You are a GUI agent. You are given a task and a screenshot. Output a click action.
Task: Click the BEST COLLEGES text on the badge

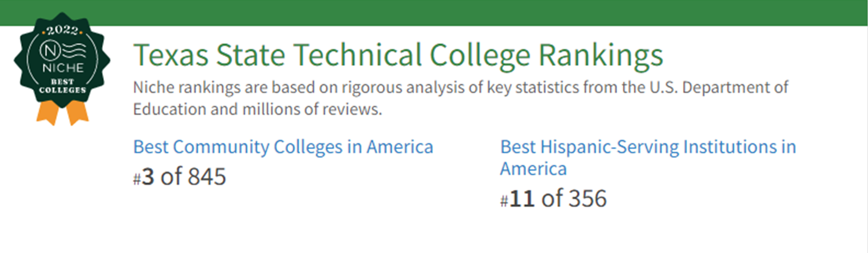(62, 86)
